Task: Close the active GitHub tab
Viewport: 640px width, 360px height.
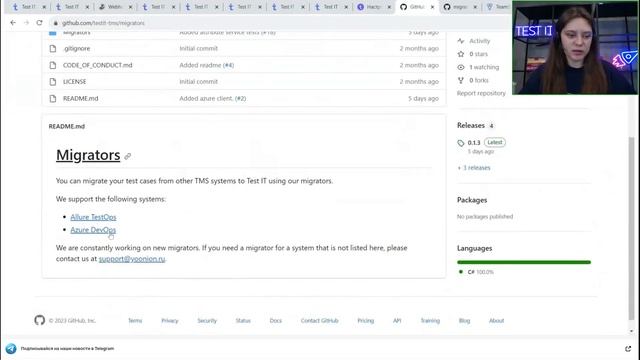Action: coord(433,7)
